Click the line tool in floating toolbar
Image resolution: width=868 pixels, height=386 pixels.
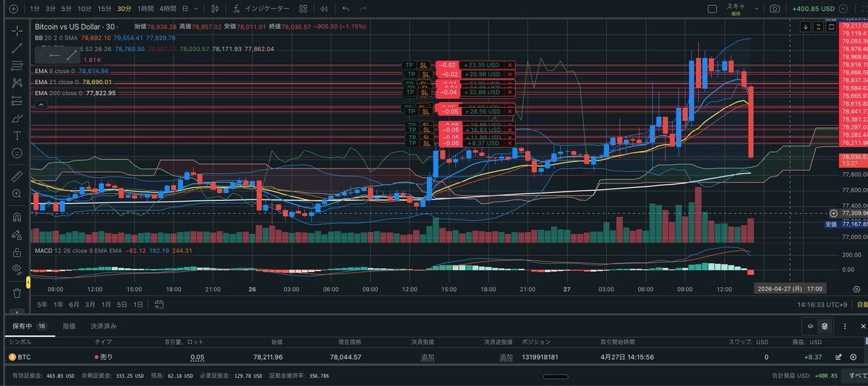tap(54, 55)
